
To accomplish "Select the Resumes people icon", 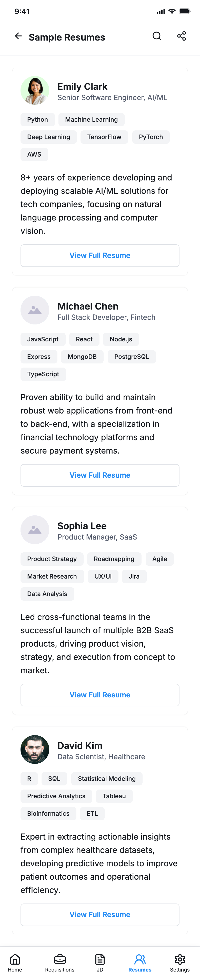I will point(139,963).
